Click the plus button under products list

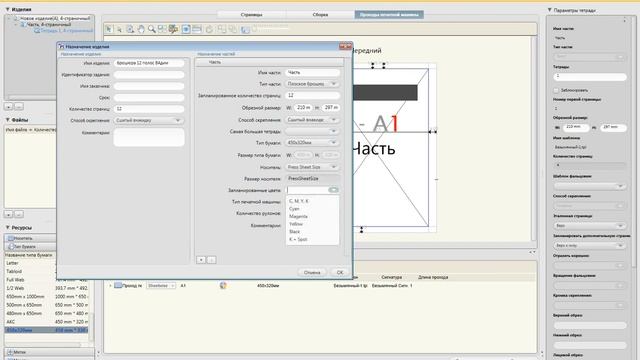[x=9, y=107]
